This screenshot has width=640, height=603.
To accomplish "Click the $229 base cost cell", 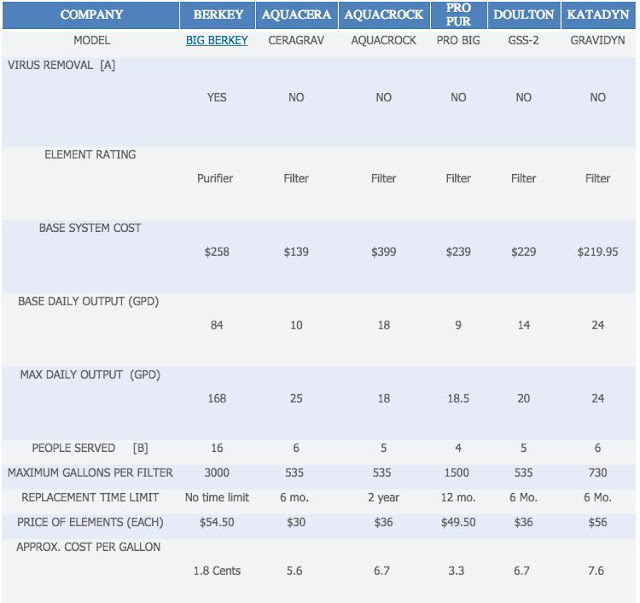I will click(x=524, y=252).
